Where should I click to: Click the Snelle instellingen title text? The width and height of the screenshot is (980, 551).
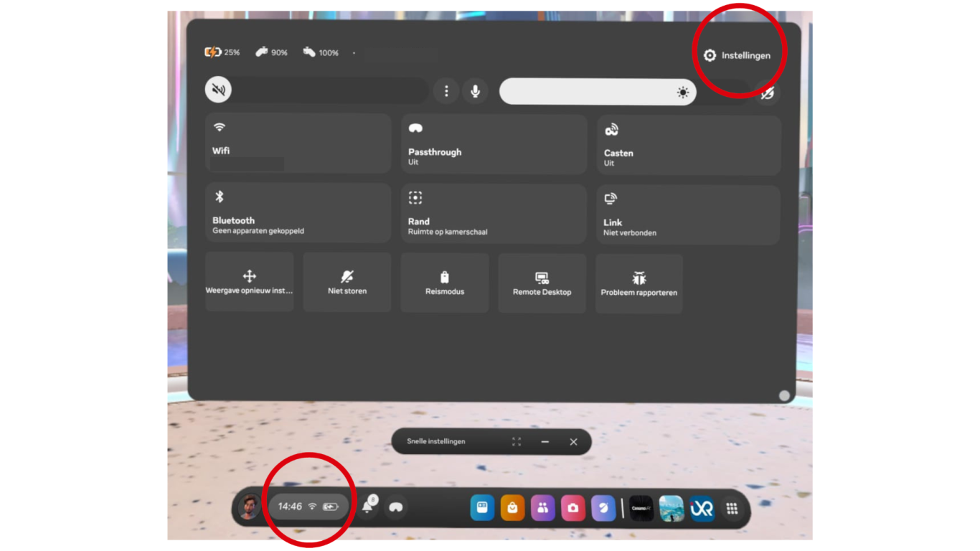click(x=436, y=441)
